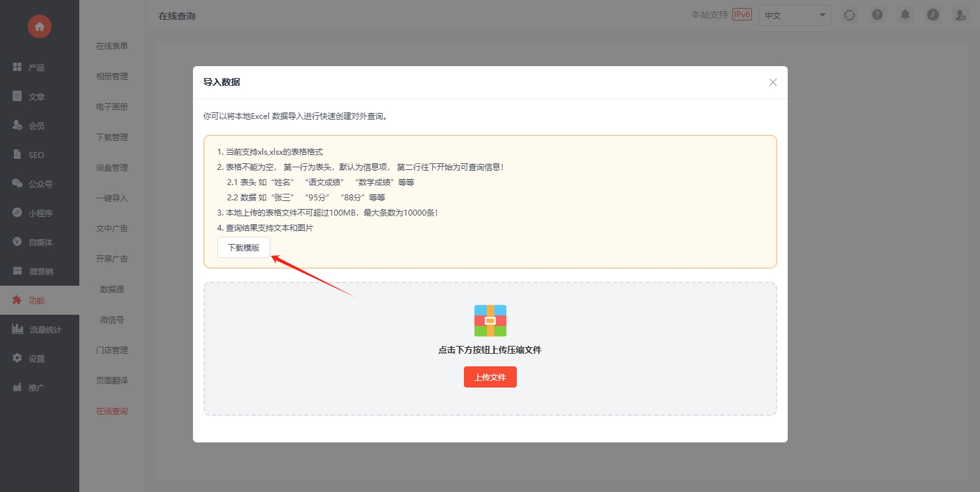980x492 pixels.
Task: Click the red 上传文件 button
Action: click(490, 377)
